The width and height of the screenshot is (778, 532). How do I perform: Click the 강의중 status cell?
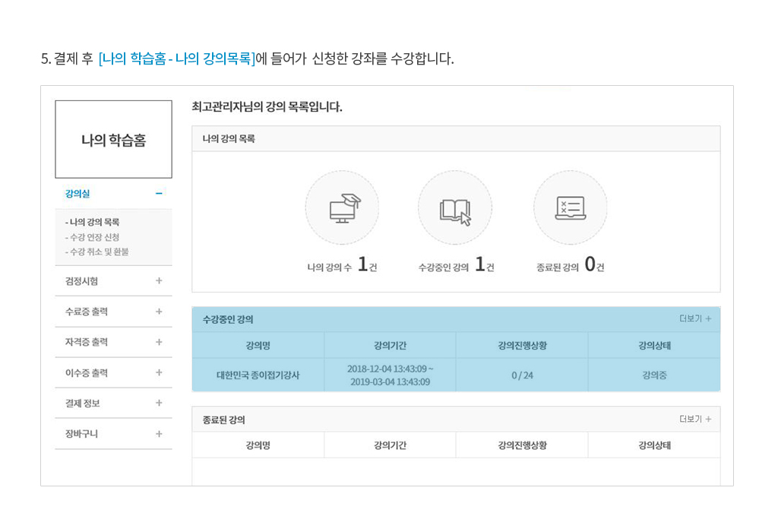coord(653,375)
